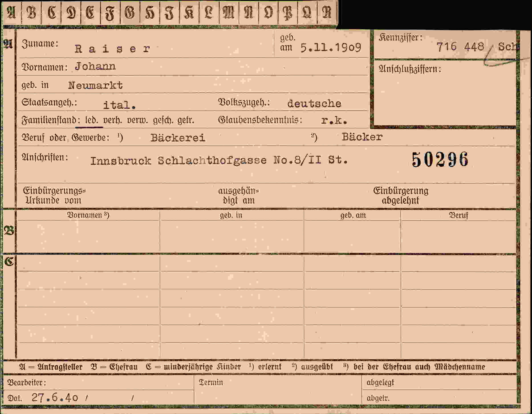Image resolution: width=532 pixels, height=414 pixels.
Task: Click the 'abgelegt' label
Action: click(x=380, y=383)
